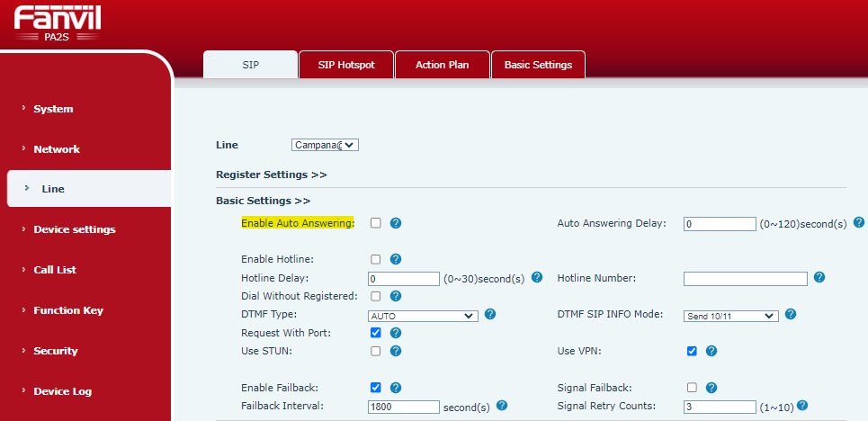
Task: Click the Fanvil PA2S logo
Action: (x=58, y=23)
